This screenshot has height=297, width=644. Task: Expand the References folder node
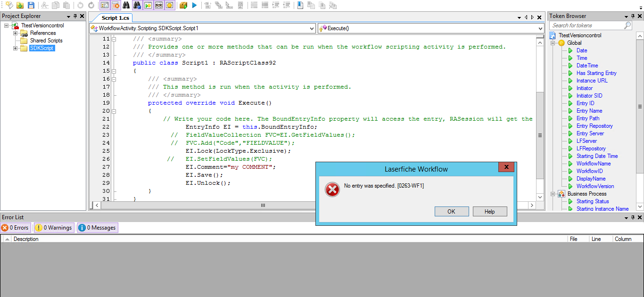[15, 33]
